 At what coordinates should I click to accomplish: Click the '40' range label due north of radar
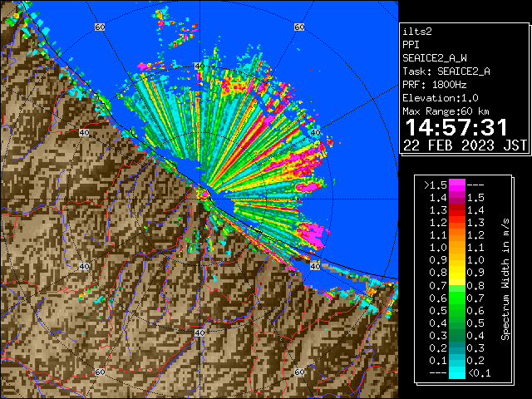pos(199,66)
